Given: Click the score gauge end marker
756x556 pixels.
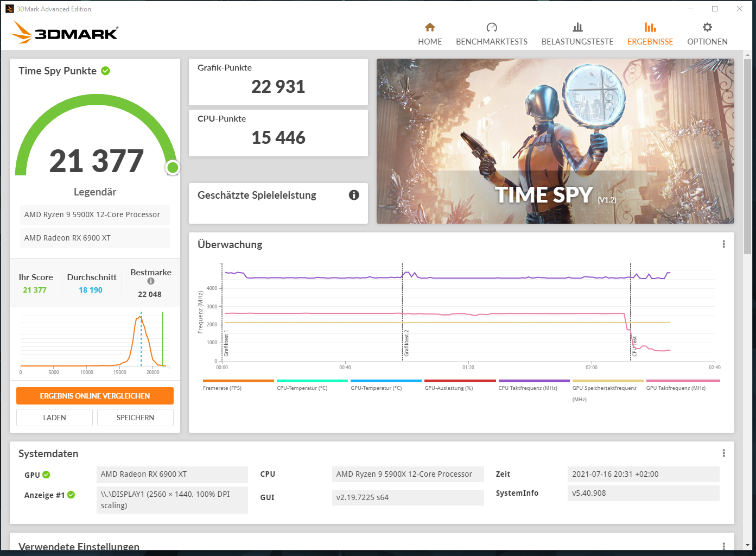Looking at the screenshot, I should tap(173, 168).
